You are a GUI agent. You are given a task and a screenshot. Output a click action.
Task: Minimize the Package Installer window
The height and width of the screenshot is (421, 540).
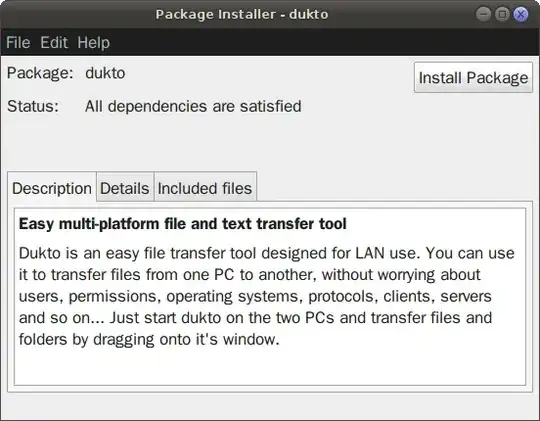tap(484, 14)
